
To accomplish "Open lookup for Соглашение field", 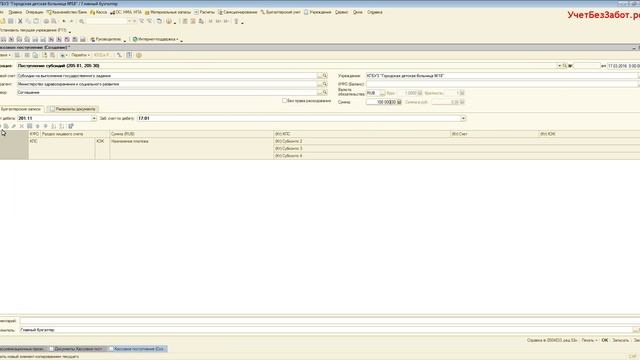I will [x=325, y=93].
